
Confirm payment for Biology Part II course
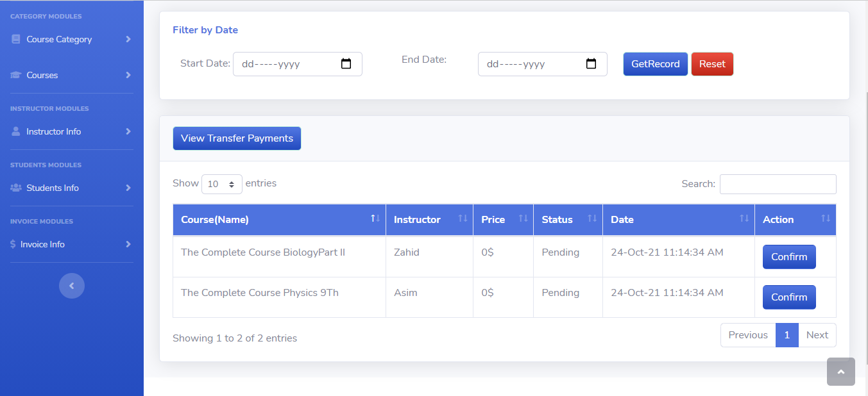pos(789,257)
